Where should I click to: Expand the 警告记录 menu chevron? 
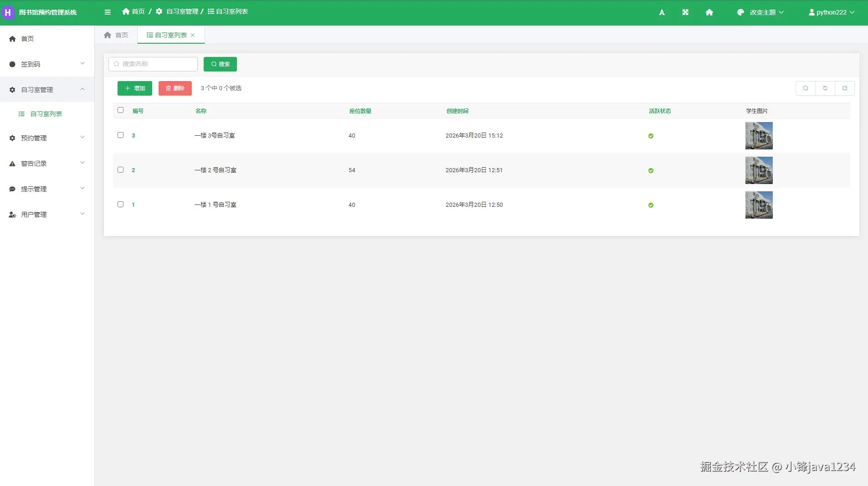[82, 163]
